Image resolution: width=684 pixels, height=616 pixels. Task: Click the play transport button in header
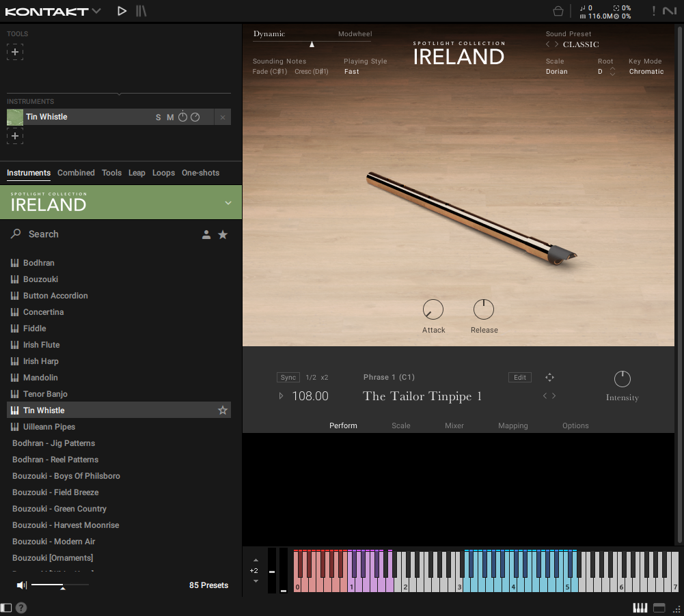click(x=122, y=11)
